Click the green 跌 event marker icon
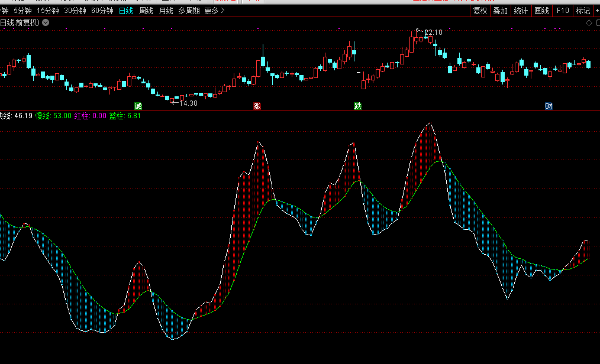 357,106
